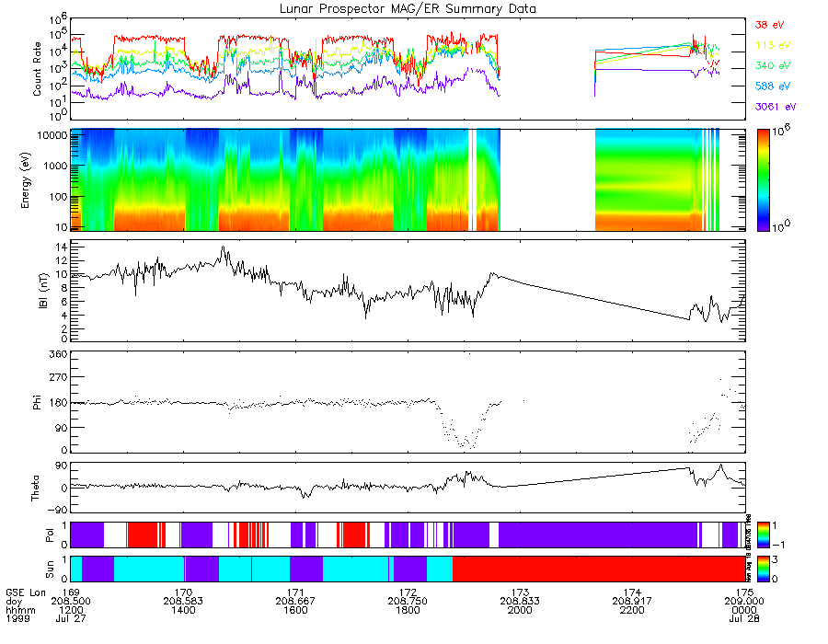
Task: Click the 'Phi' axis label
Action: (37, 402)
